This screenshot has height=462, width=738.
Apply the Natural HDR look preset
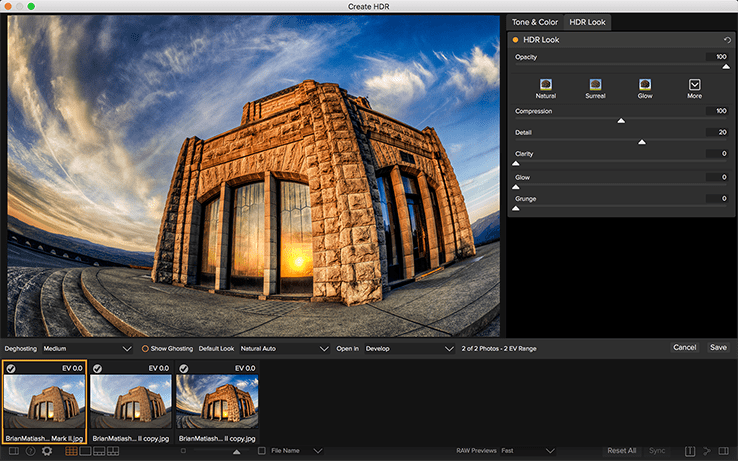point(546,85)
